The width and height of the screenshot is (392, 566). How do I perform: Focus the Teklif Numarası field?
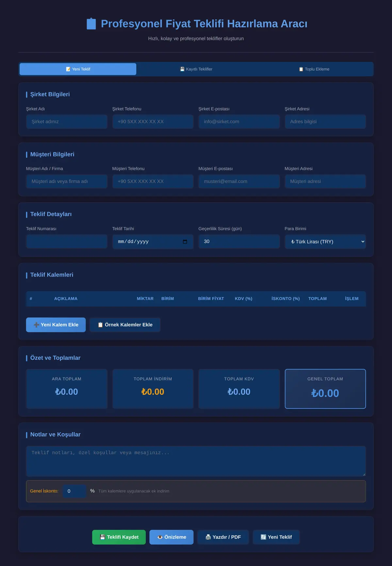[67, 241]
